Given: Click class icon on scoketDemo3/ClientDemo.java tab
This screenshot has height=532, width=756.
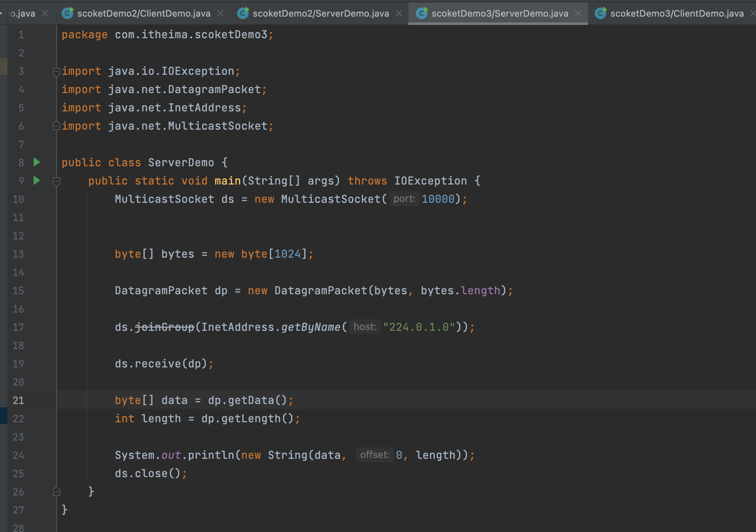Looking at the screenshot, I should 600,13.
